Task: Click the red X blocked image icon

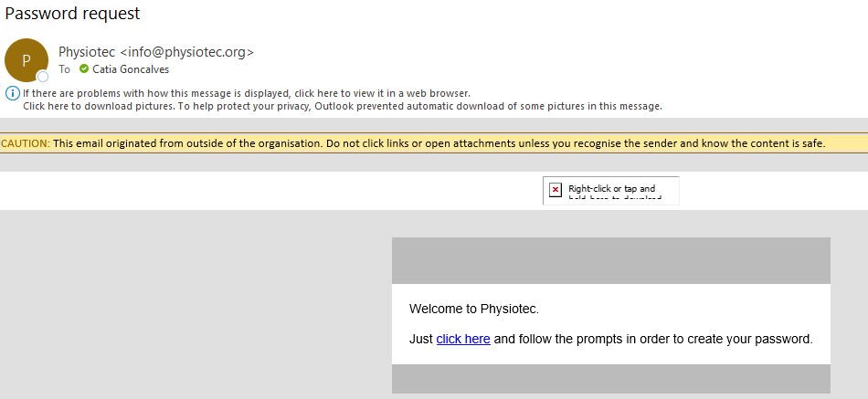Action: point(555,190)
